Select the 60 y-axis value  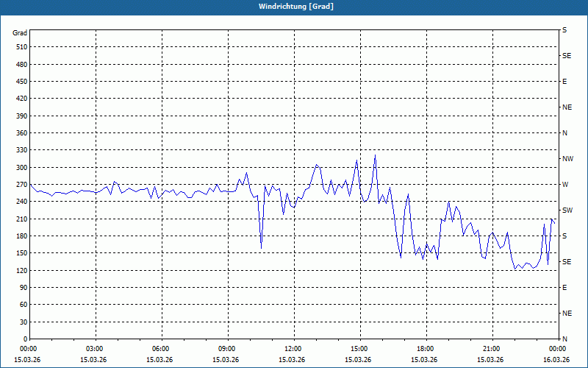point(23,304)
